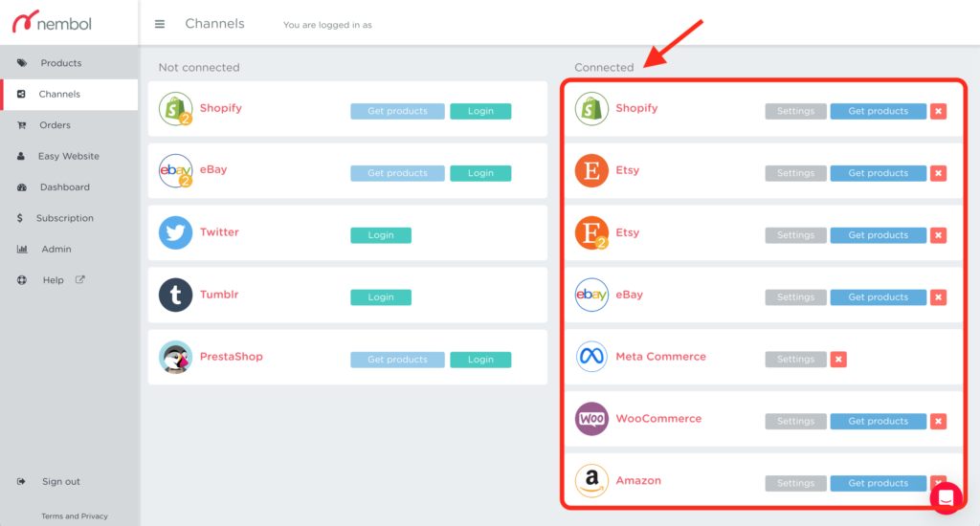Click the Etsy logo with badge 2
Image resolution: width=980 pixels, height=526 pixels.
pyautogui.click(x=591, y=232)
